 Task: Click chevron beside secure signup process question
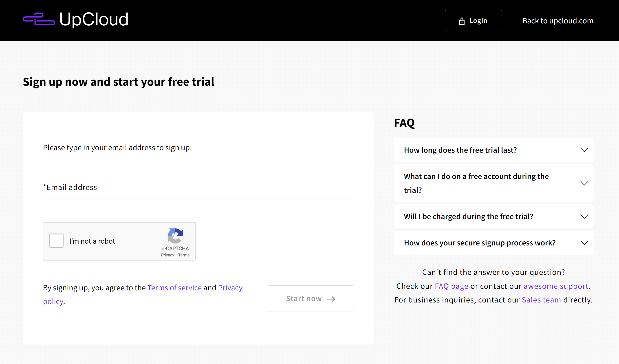pos(584,243)
